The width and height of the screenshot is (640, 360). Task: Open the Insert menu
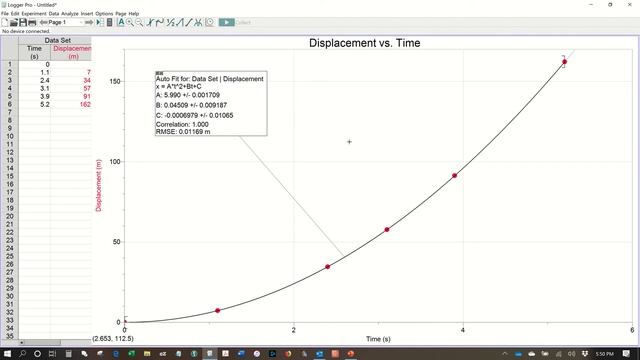pos(87,13)
